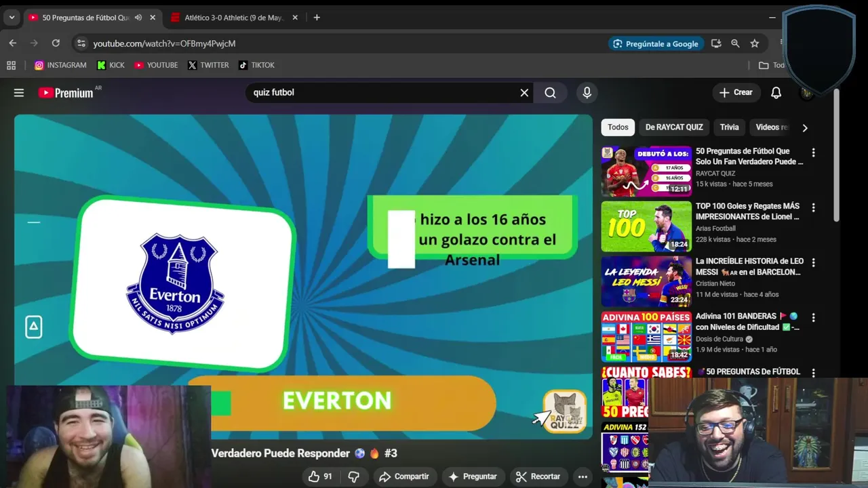
Task: Click the site information icon in the address bar
Action: (x=81, y=43)
